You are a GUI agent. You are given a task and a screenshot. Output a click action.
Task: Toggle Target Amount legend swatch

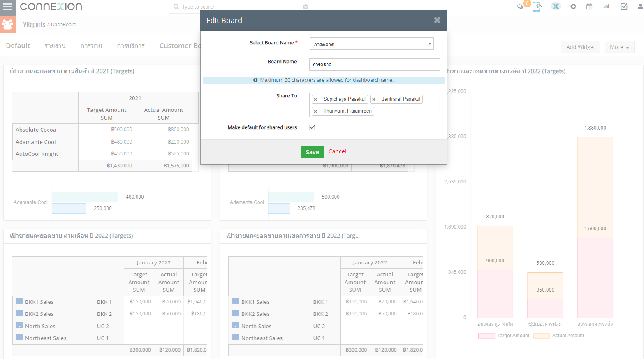pos(486,336)
